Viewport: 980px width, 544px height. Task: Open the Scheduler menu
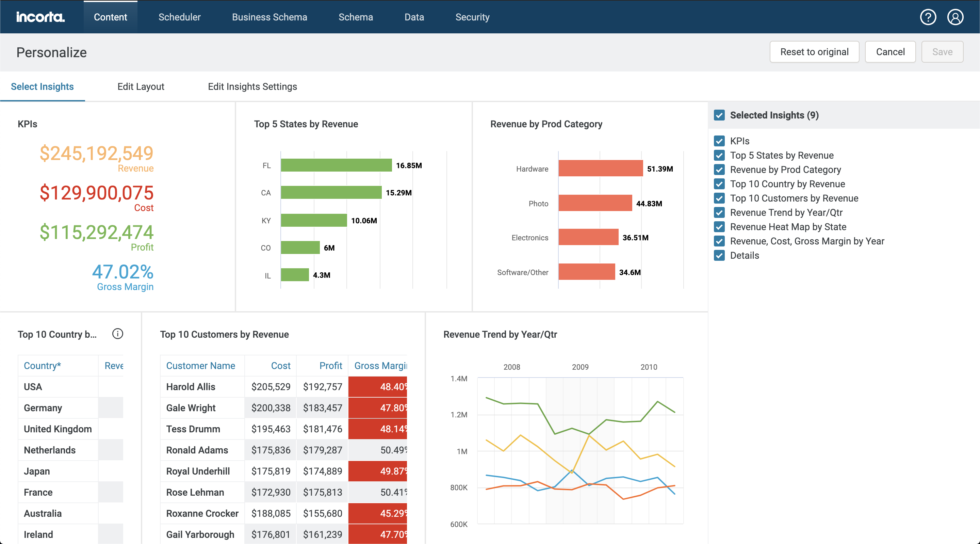(x=179, y=17)
